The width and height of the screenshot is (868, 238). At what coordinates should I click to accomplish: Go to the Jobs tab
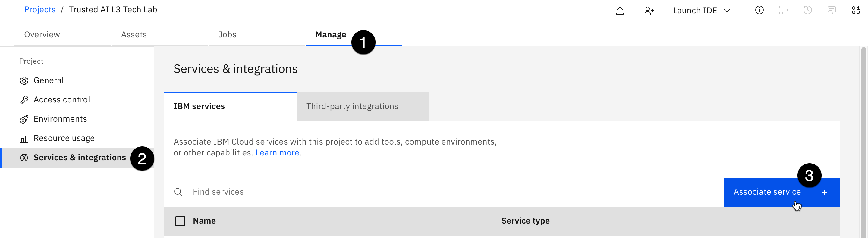(227, 35)
